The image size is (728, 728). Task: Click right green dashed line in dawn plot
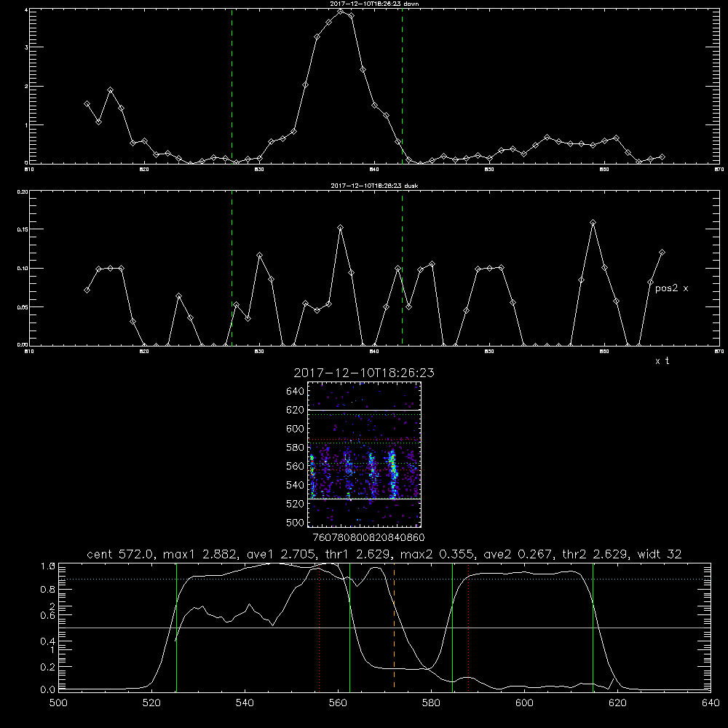[x=402, y=87]
